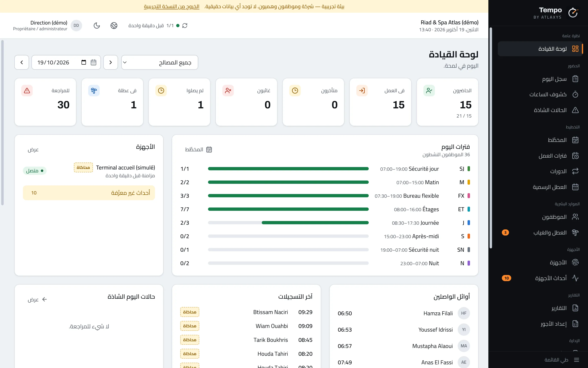
Task: Open the المخطّط link in فترات اليوم card
Action: 198,149
